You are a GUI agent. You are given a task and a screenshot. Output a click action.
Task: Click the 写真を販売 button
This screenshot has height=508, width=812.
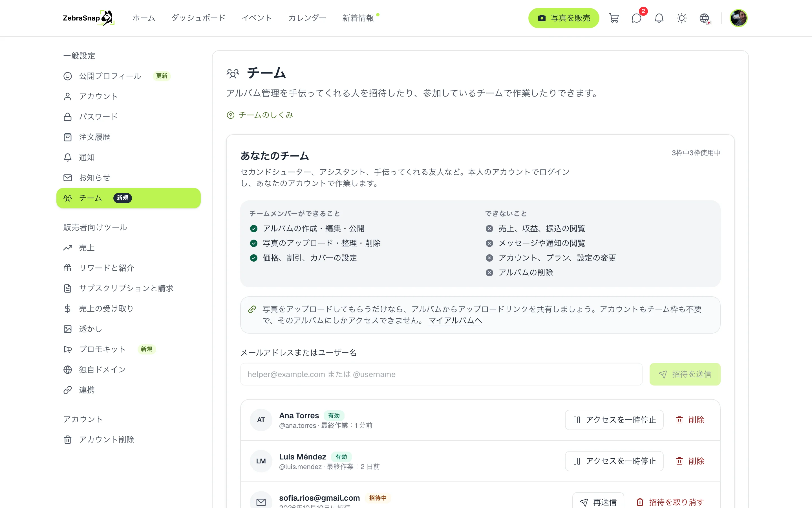point(564,18)
